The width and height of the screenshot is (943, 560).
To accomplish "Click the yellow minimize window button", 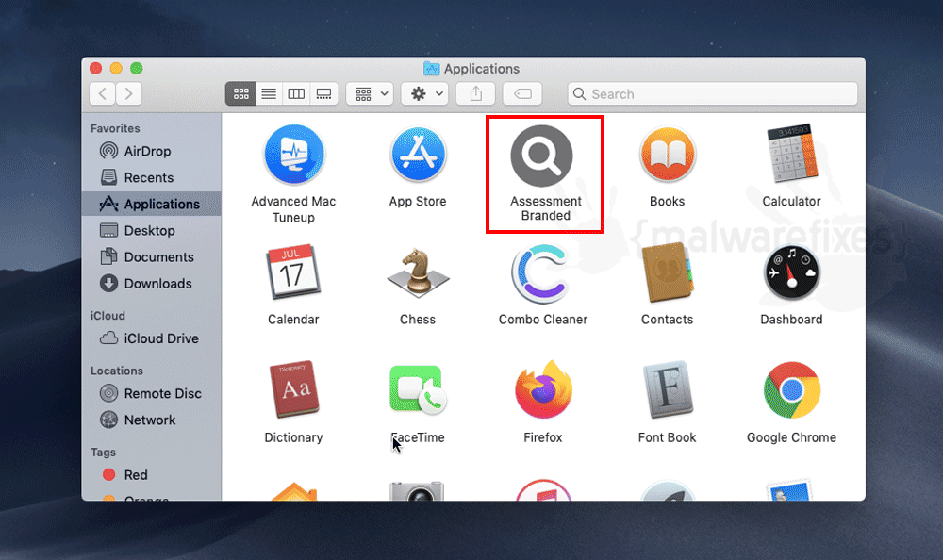I will click(116, 69).
